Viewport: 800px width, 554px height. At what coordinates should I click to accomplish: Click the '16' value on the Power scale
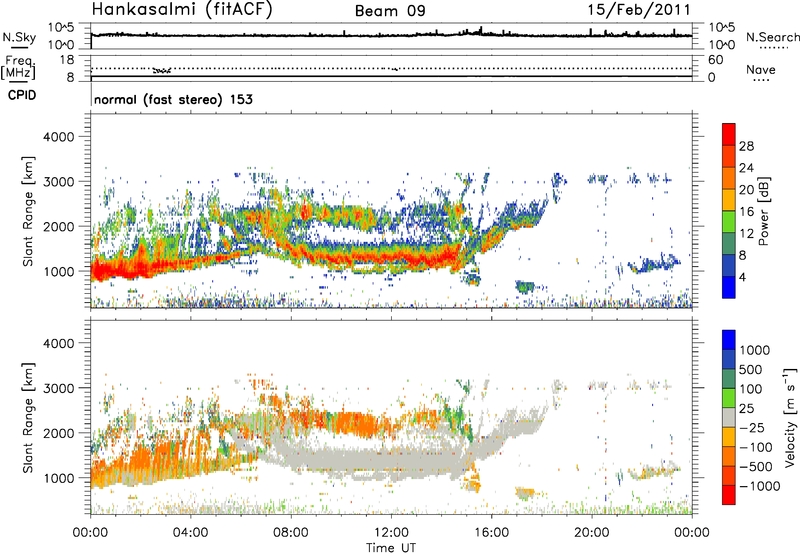(746, 212)
